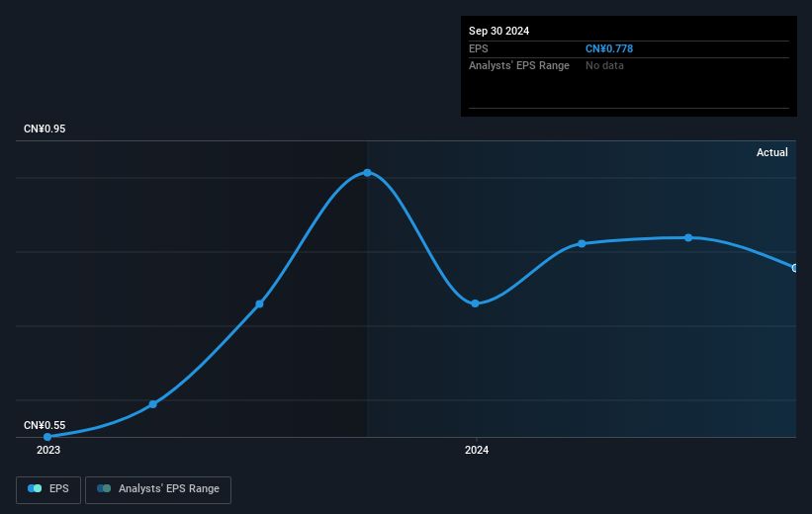Click the CN¥0.95 y-axis label

coord(45,128)
